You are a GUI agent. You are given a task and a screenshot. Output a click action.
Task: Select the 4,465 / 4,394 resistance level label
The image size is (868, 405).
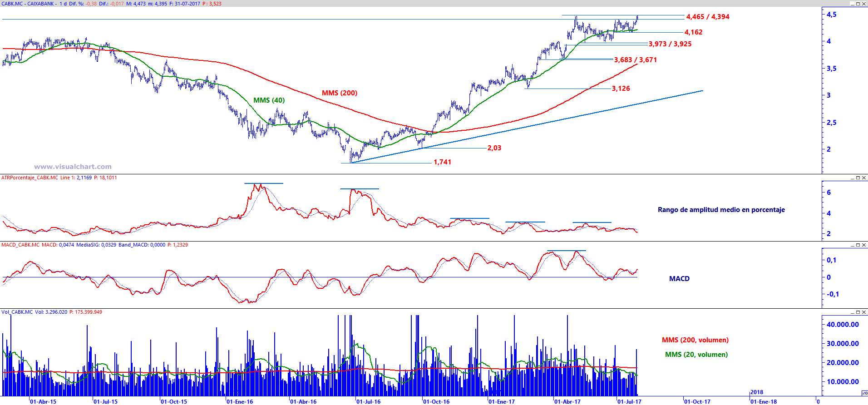pos(708,17)
